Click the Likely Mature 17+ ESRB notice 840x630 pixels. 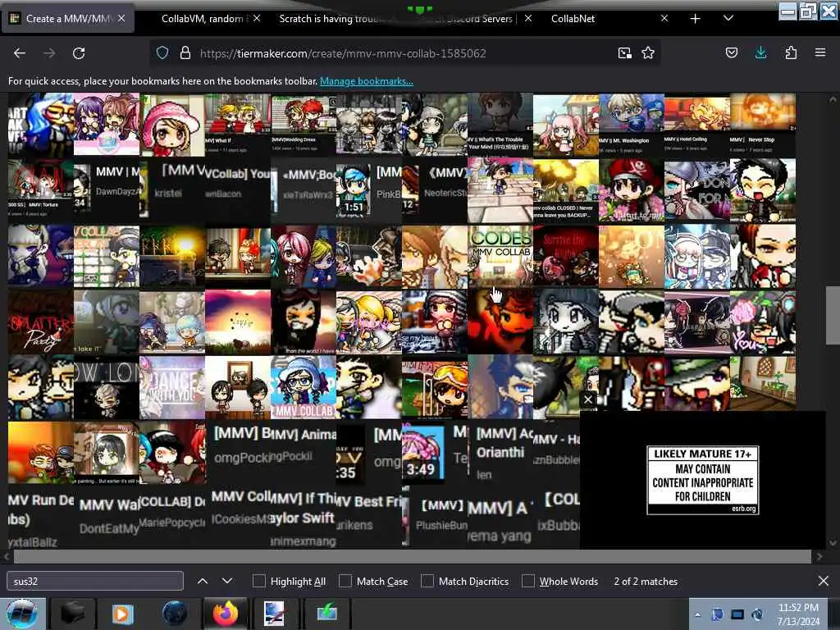(702, 480)
